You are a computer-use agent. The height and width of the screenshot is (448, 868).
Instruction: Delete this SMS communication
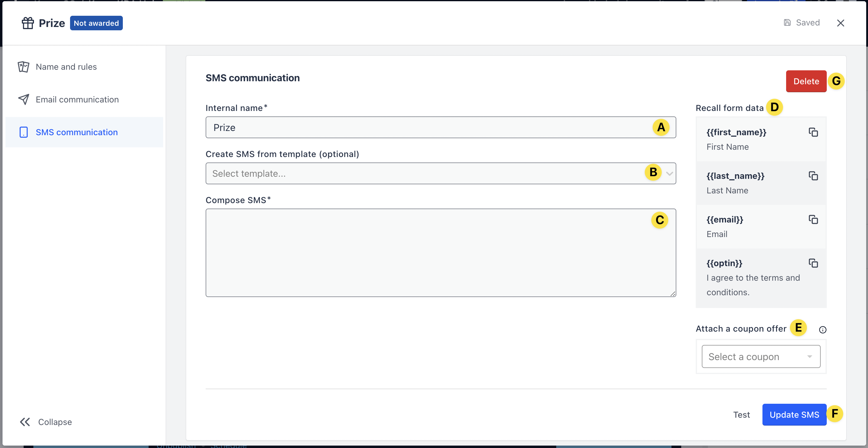click(806, 81)
